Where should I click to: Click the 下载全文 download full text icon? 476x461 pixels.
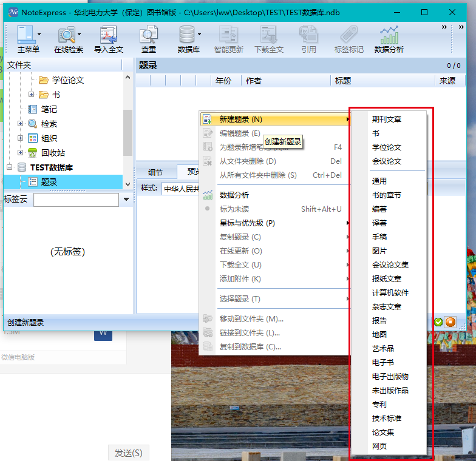click(x=268, y=34)
